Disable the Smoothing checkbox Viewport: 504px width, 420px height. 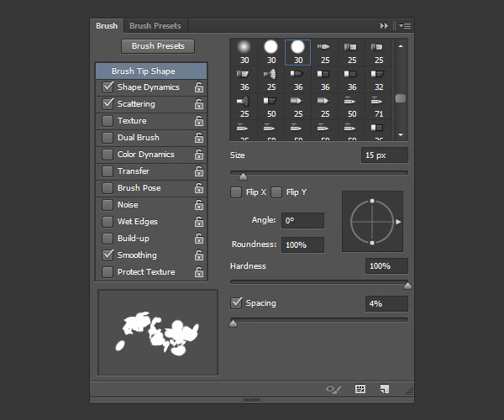point(108,255)
